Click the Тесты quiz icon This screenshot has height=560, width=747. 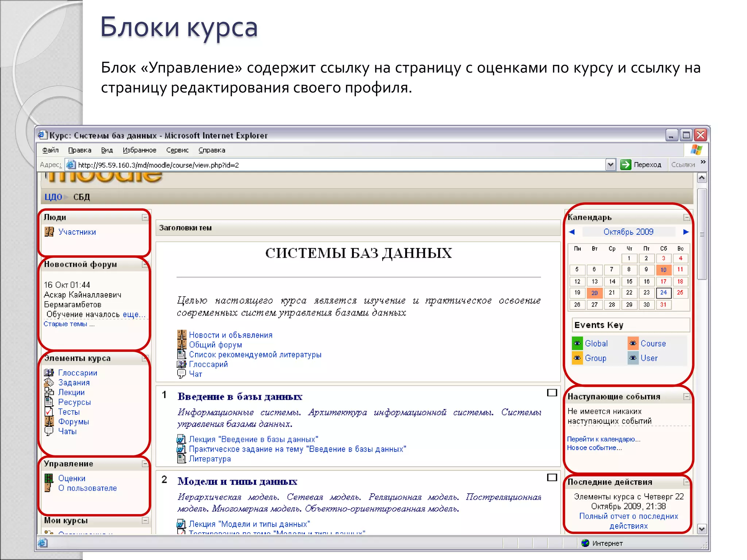pyautogui.click(x=49, y=412)
